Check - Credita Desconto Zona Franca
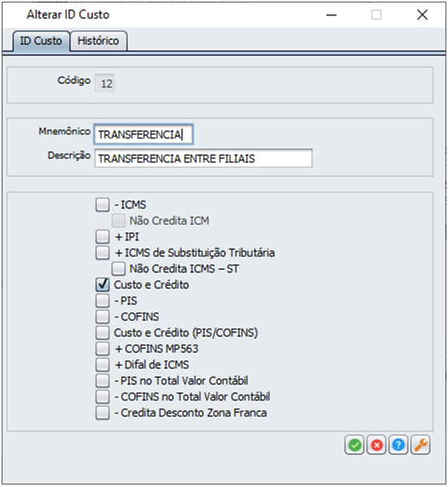This screenshot has height=487, width=448. coord(102,412)
